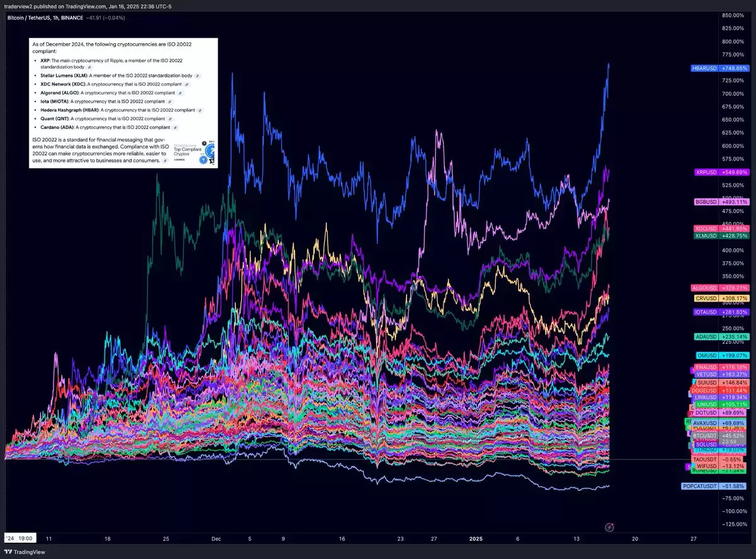Screen dimensions: 756x559
Task: Select the OMUSD +199.07% price label
Action: (x=723, y=356)
